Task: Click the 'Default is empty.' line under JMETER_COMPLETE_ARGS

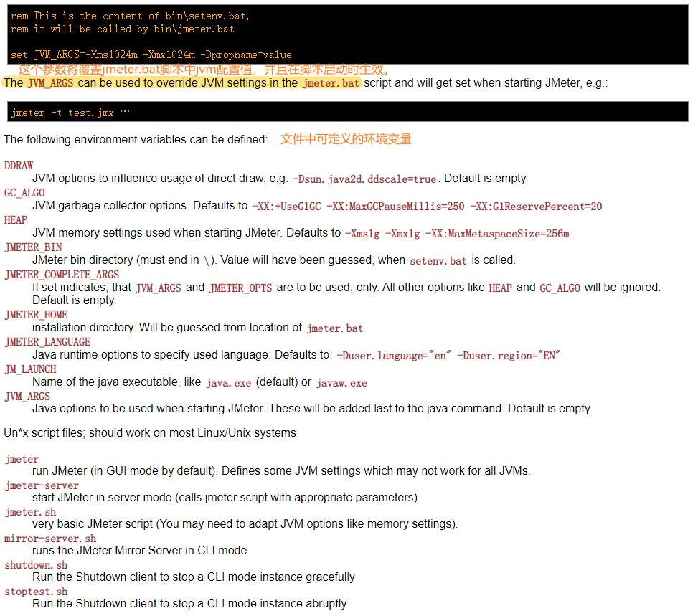Action: pos(75,300)
